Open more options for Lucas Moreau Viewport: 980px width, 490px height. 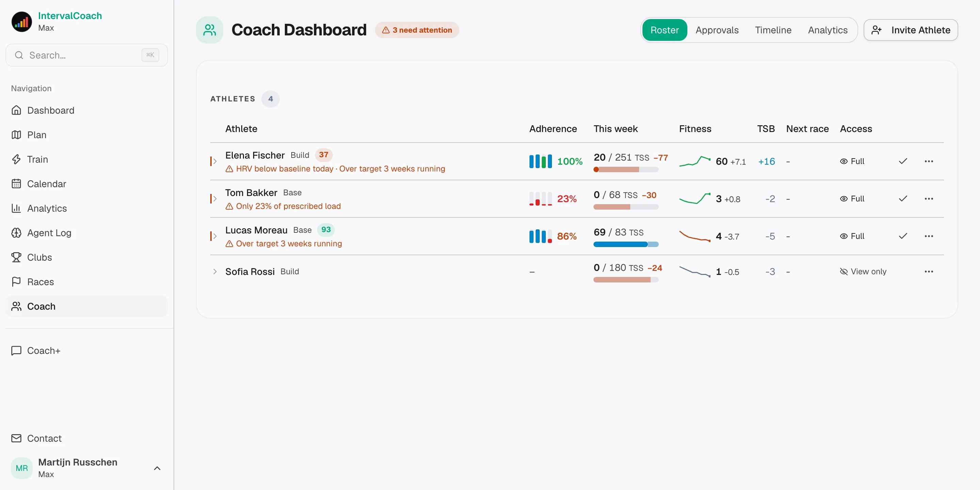click(x=929, y=236)
